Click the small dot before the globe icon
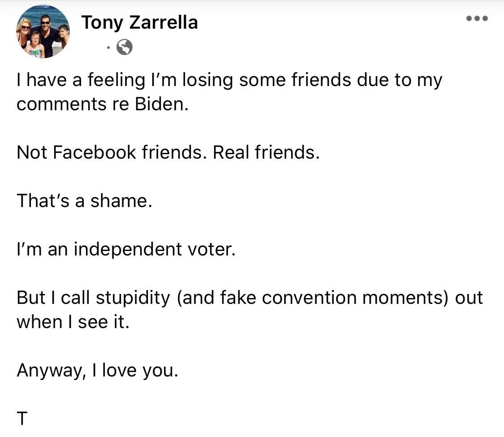 click(x=108, y=47)
